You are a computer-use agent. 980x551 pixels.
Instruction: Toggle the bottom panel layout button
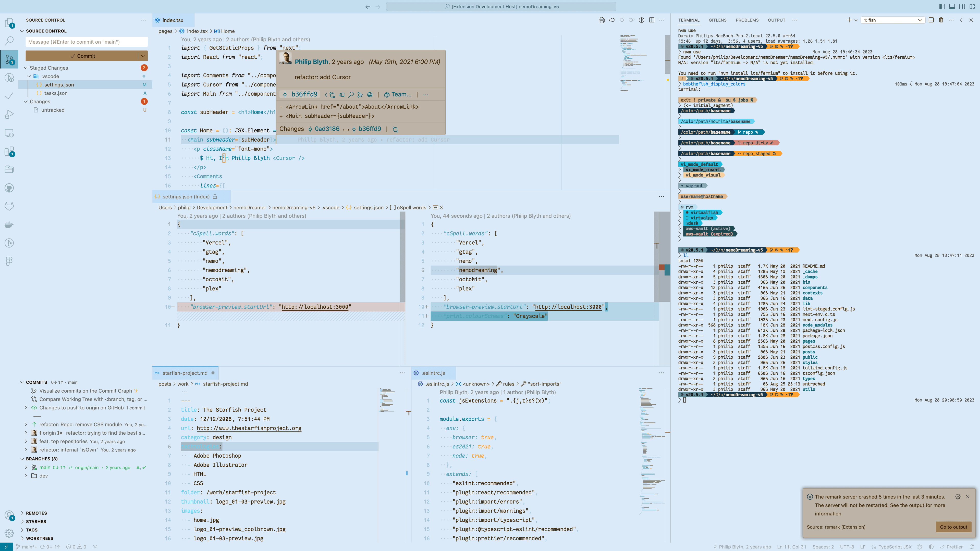(x=952, y=6)
